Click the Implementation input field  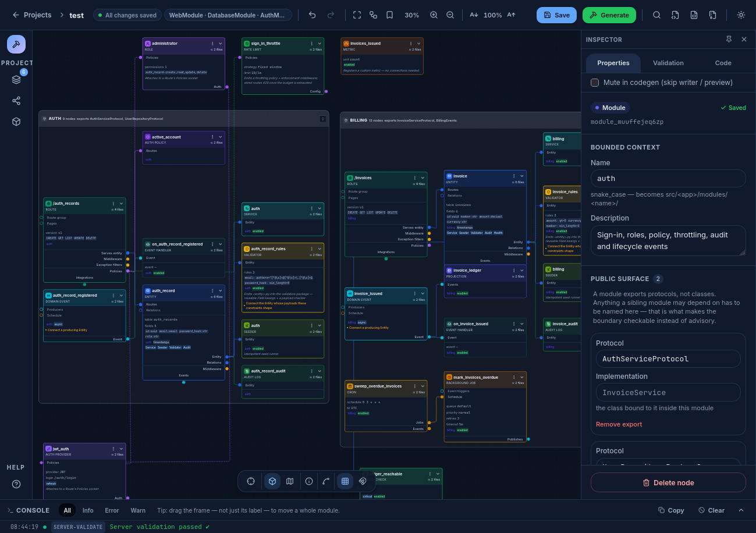click(668, 392)
